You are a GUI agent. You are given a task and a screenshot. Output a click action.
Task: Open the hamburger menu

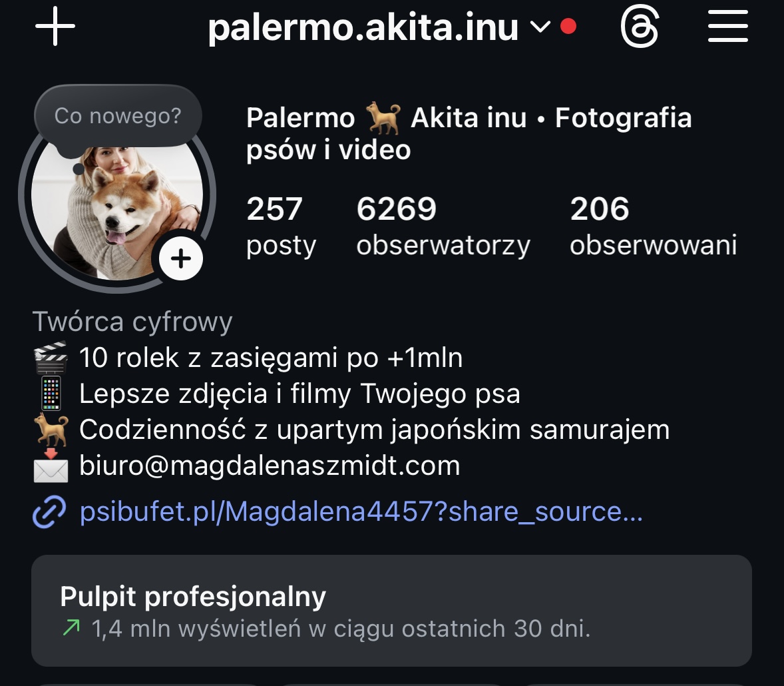coord(728,26)
